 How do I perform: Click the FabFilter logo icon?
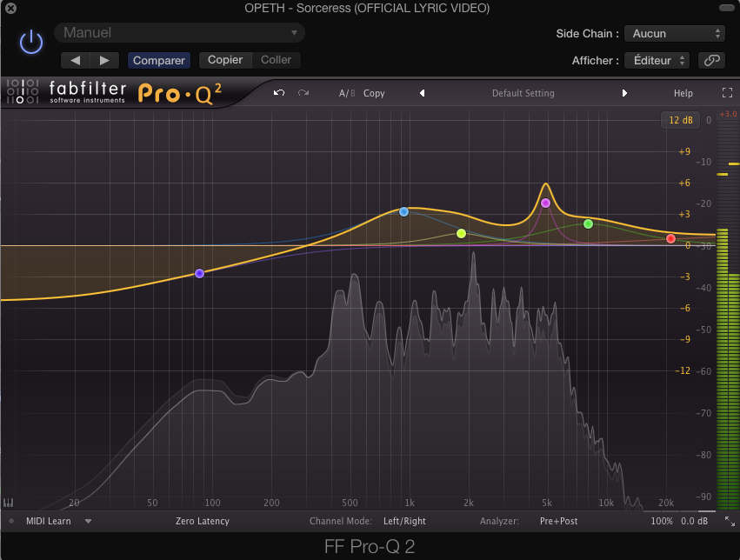click(x=23, y=91)
